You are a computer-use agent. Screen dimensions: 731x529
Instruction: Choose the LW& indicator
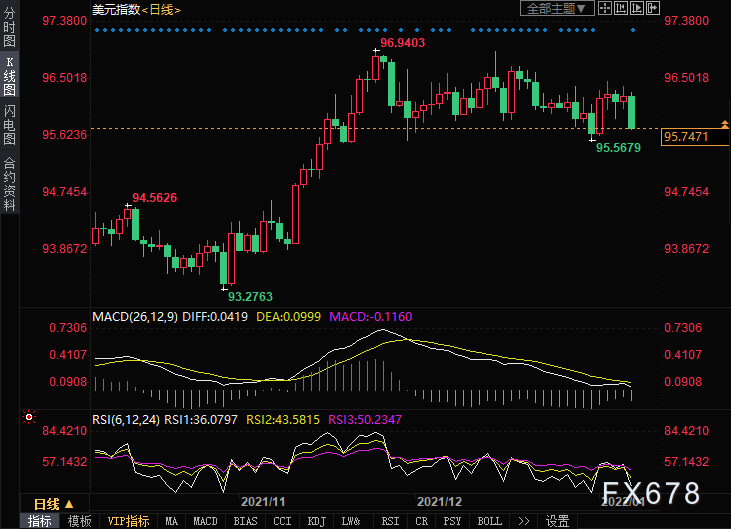pos(351,521)
